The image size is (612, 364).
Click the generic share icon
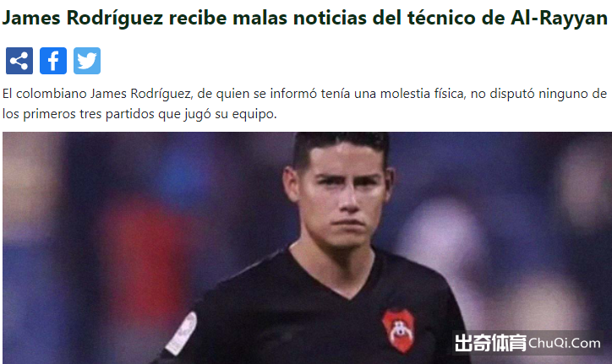(19, 61)
